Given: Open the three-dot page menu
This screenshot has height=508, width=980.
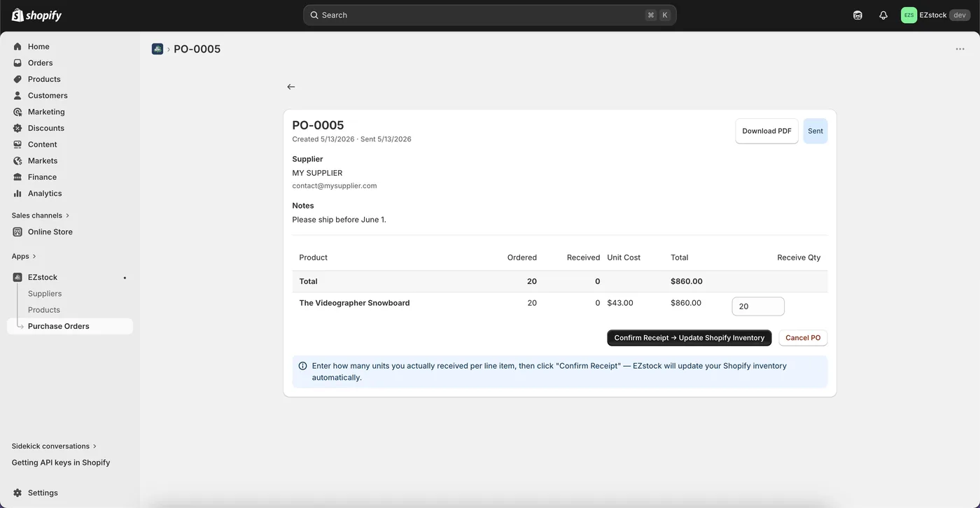Looking at the screenshot, I should (960, 49).
